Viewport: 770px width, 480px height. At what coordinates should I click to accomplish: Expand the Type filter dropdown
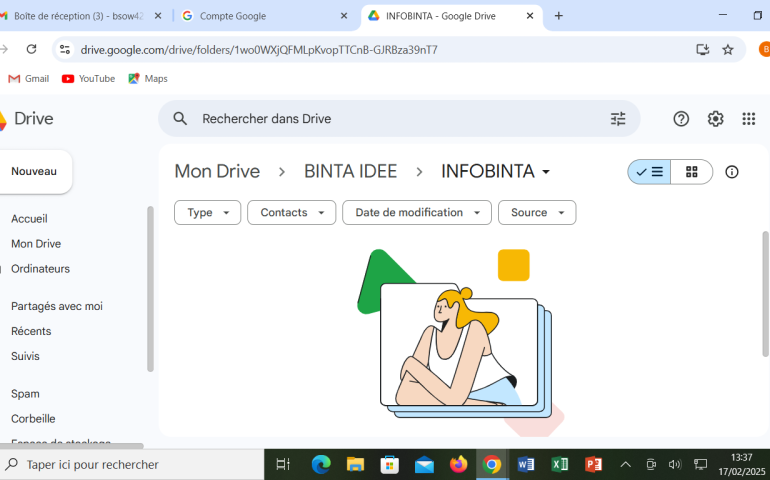[207, 212]
